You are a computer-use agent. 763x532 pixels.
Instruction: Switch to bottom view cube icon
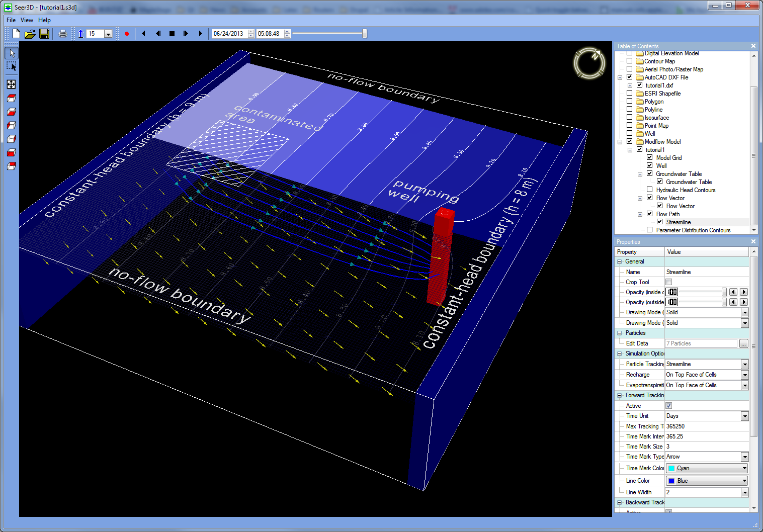[x=12, y=112]
